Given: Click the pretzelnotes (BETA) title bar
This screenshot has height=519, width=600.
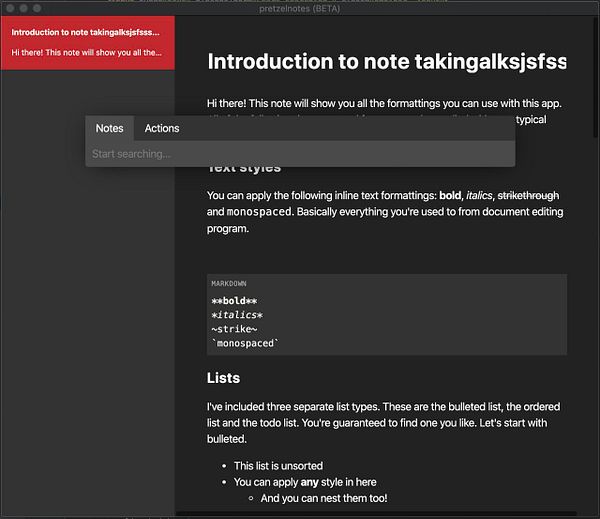Looking at the screenshot, I should point(300,7).
